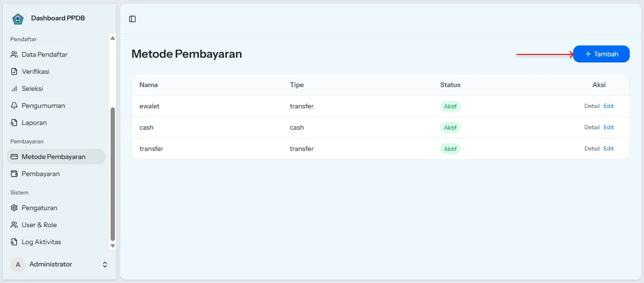Viewport: 644px width, 283px height.
Task: Open the Verifikasi page
Action: 56,71
